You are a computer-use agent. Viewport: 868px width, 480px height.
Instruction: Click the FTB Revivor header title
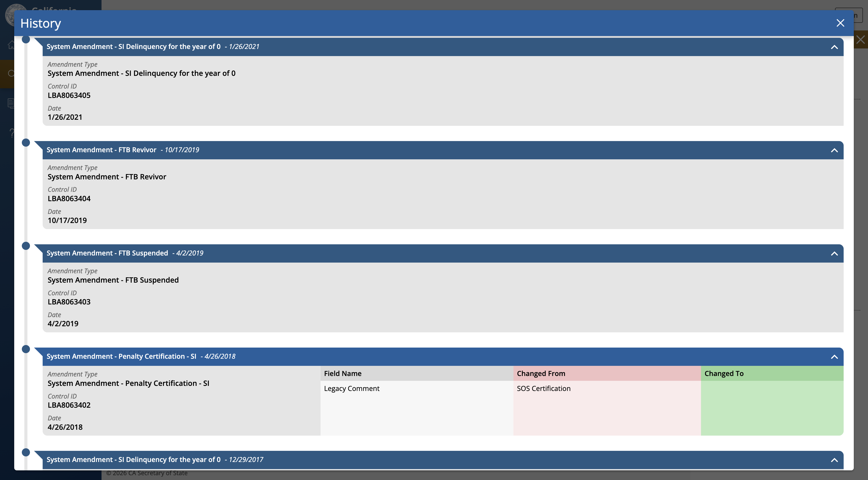pos(102,150)
